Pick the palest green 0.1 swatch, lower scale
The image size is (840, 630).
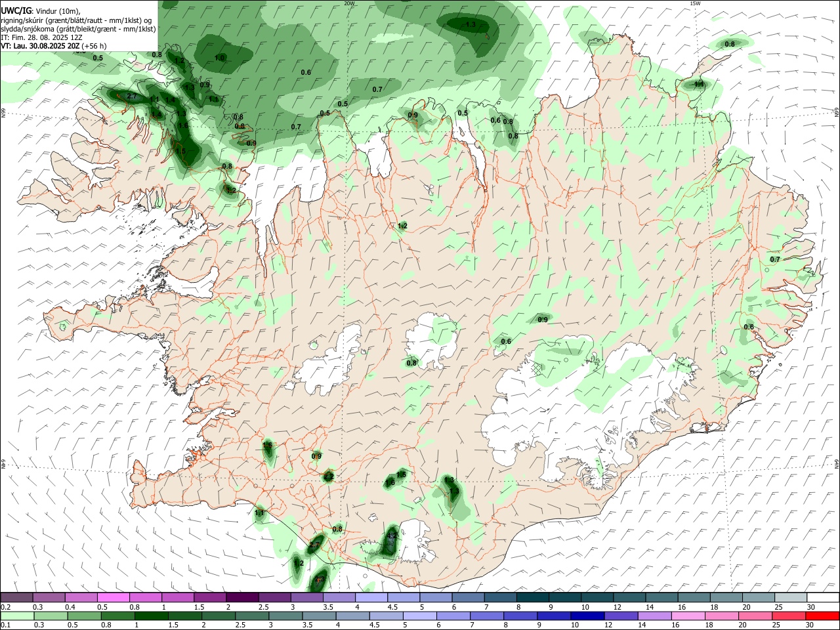coord(18,615)
